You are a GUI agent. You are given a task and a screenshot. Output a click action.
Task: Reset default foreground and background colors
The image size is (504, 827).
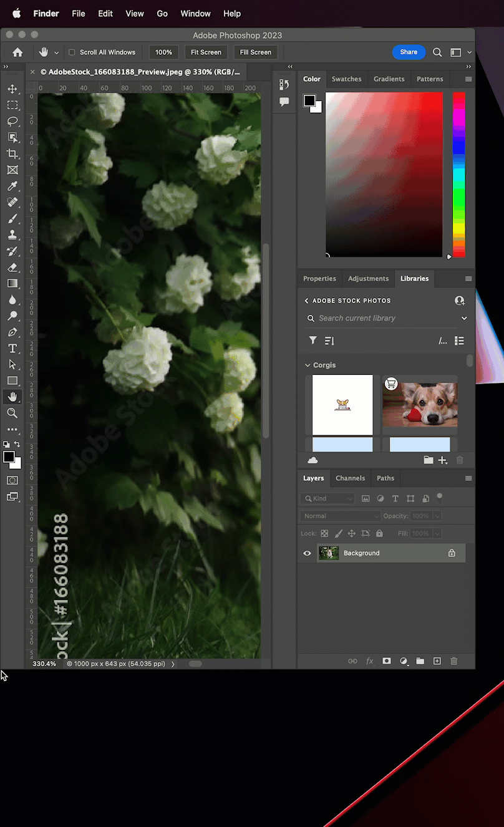point(6,445)
